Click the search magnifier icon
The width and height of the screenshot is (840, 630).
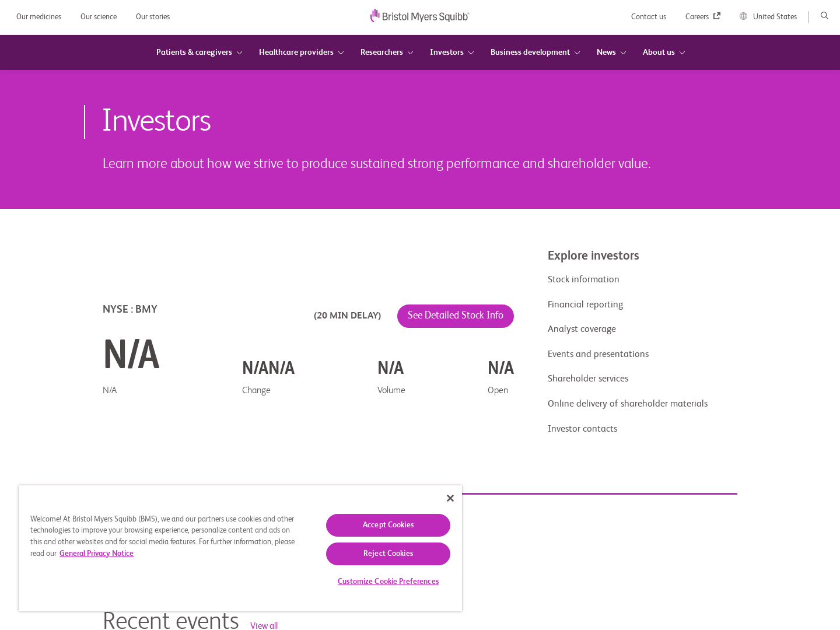(824, 16)
